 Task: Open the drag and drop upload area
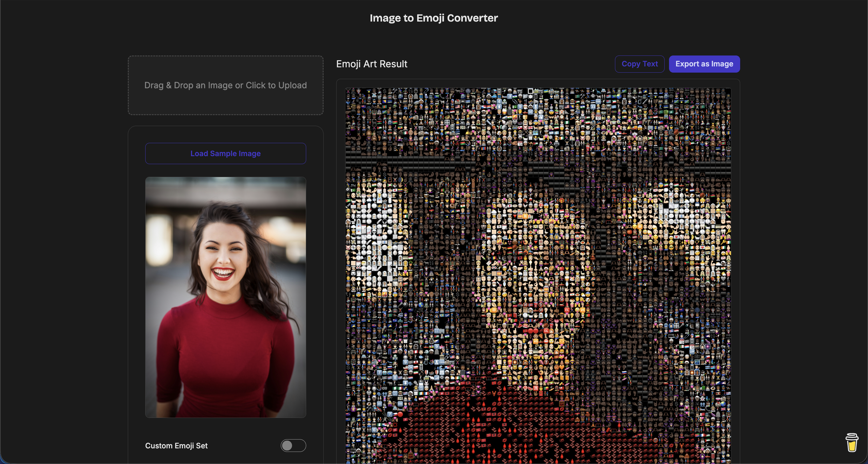click(x=226, y=85)
